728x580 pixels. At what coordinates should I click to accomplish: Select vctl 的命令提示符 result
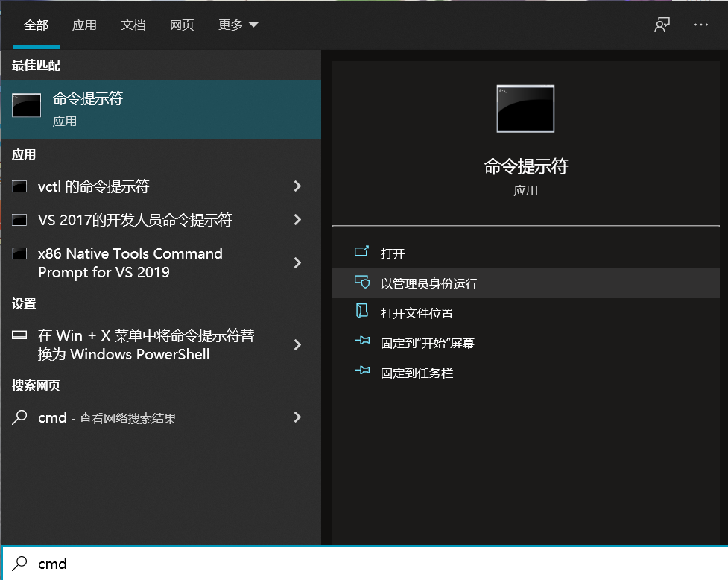tap(161, 186)
